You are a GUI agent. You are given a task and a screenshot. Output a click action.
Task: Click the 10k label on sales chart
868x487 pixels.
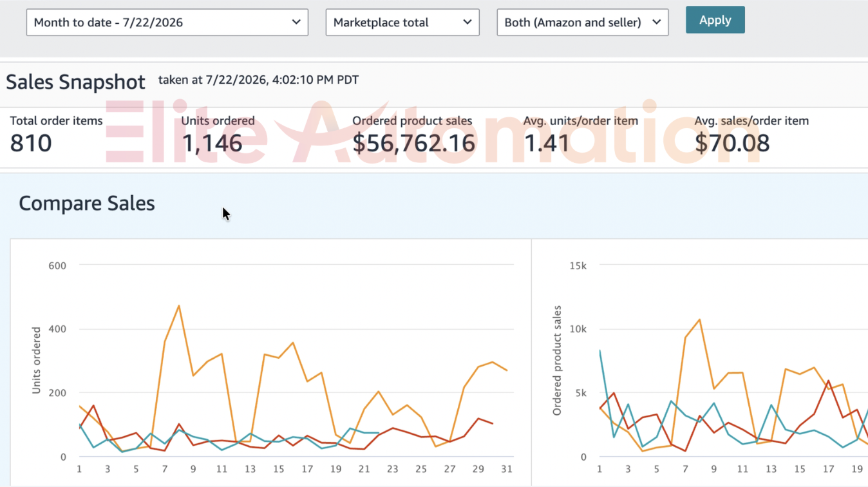coord(578,329)
